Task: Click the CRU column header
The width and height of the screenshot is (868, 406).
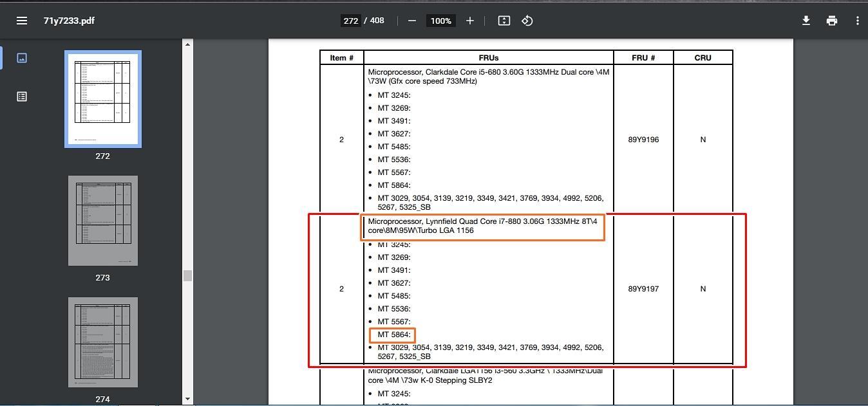Action: pyautogui.click(x=703, y=58)
